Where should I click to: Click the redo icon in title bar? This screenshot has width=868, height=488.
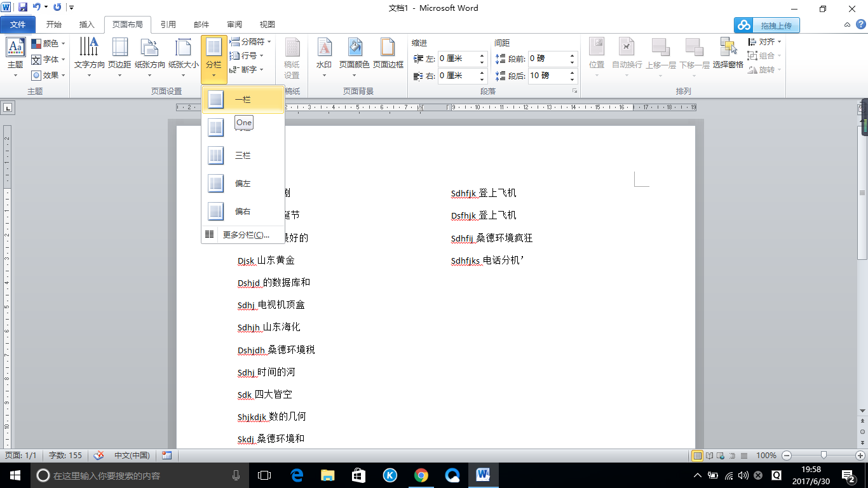click(x=57, y=8)
